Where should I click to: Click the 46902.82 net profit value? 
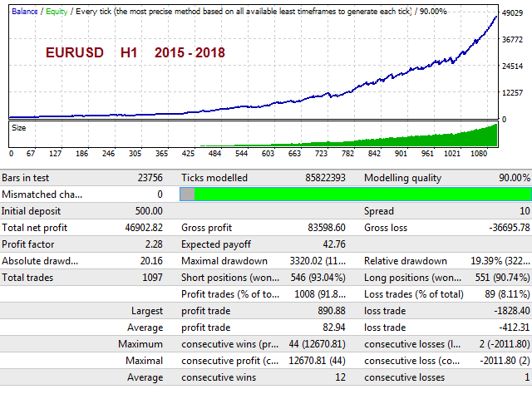[x=144, y=228]
